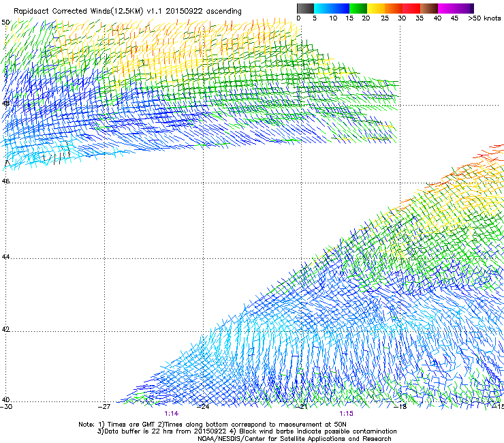Click the cyan-to-blue 5-15 knots legend segment

click(332, 8)
